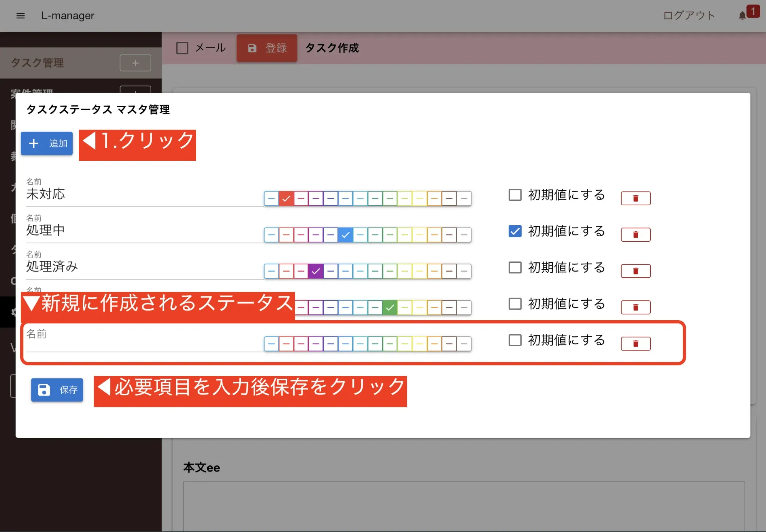
Task: Enable 初期値にする for 未対応
Action: click(515, 195)
